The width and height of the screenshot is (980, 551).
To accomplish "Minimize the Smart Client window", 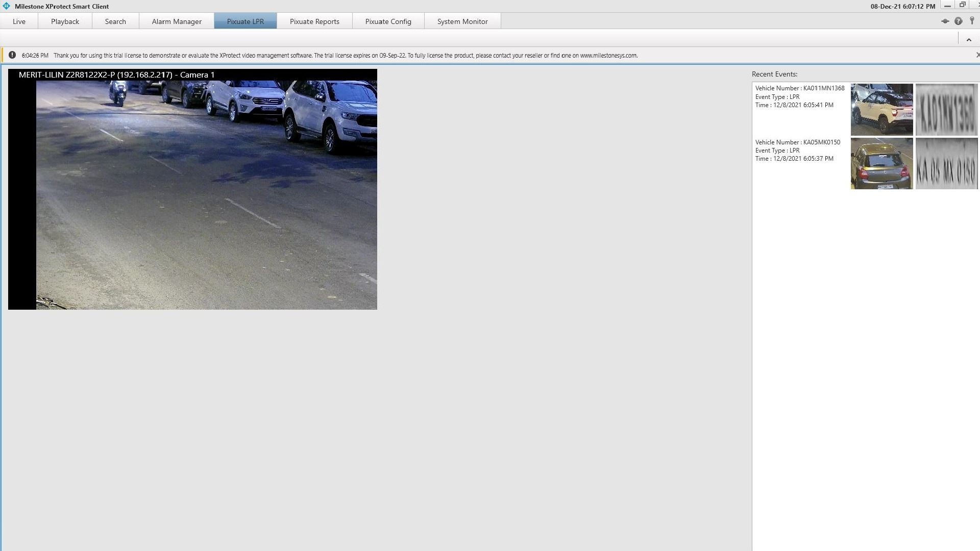I will click(x=947, y=6).
